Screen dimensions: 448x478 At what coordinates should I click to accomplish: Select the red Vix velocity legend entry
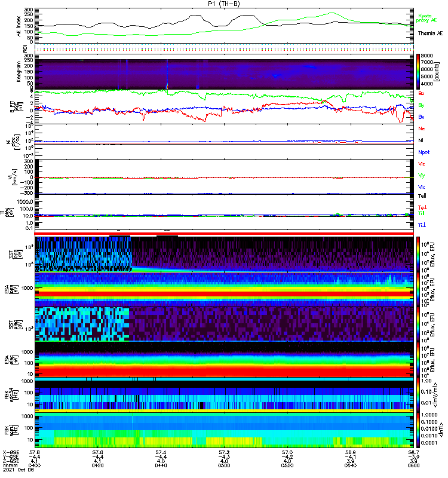(x=422, y=164)
